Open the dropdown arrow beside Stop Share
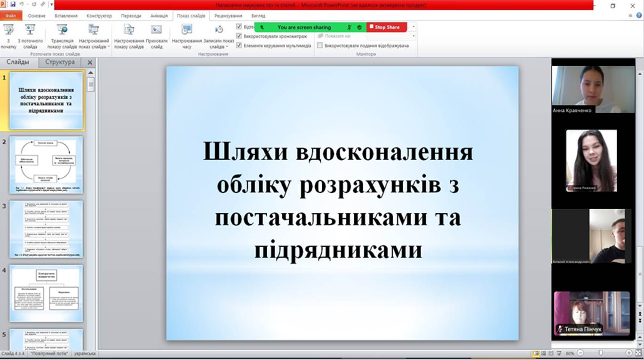The height and width of the screenshot is (360, 644). coord(413,27)
